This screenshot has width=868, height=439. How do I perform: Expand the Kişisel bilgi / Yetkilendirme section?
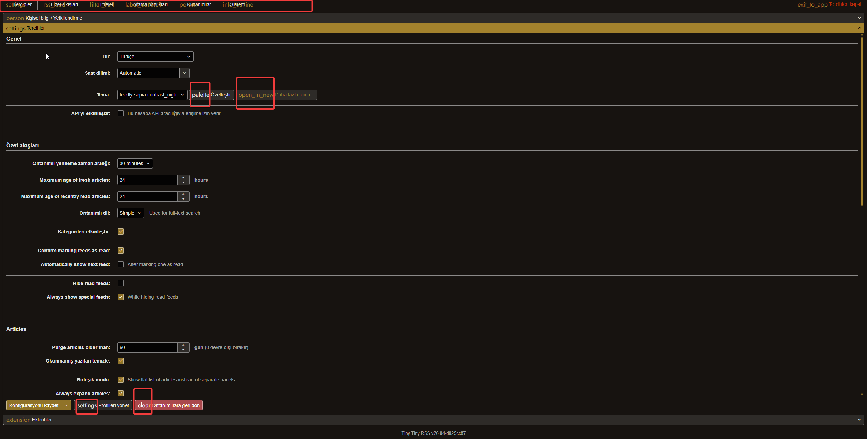coord(433,18)
